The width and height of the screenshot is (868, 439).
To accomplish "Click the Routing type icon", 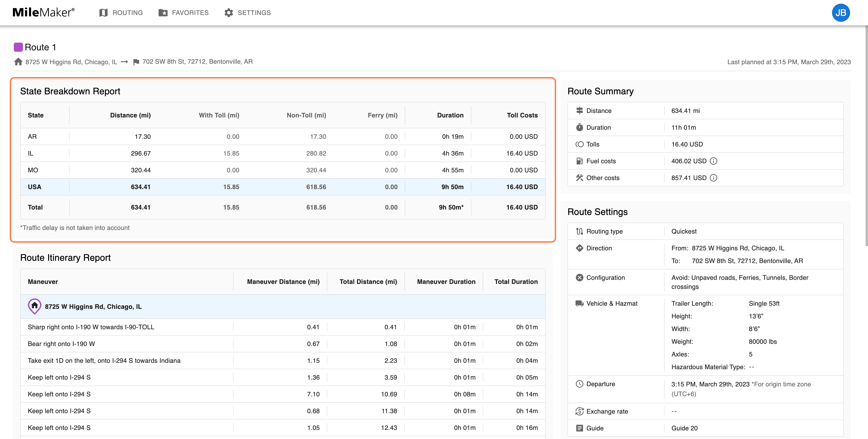I will point(579,232).
